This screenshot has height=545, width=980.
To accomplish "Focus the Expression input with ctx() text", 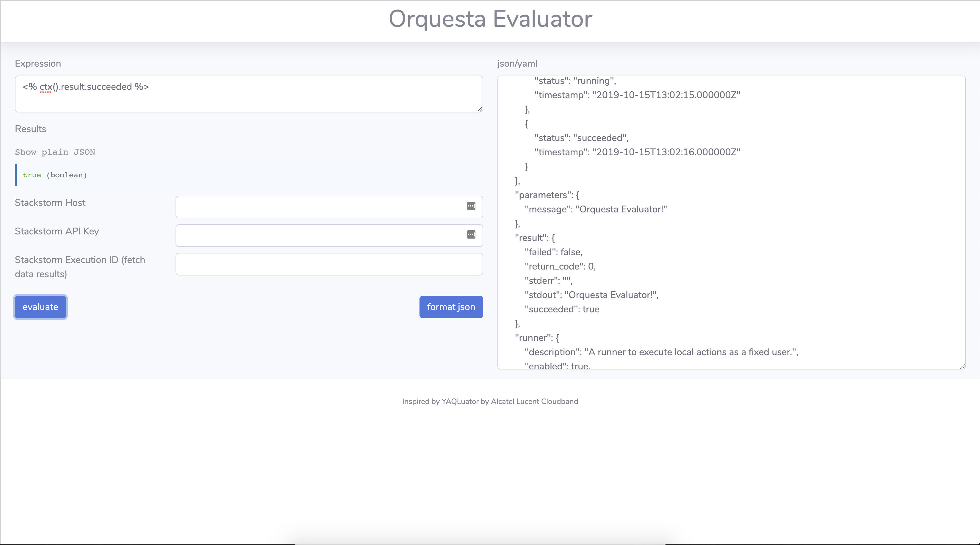I will click(x=249, y=93).
